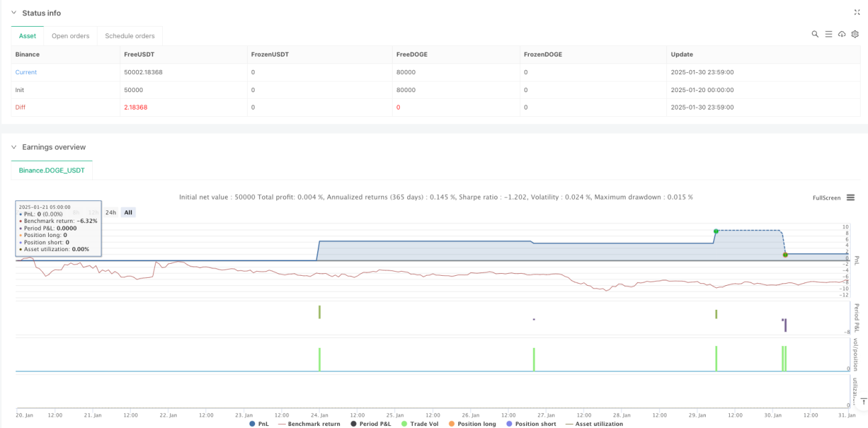The width and height of the screenshot is (868, 428).
Task: Collapse the Status info section
Action: click(15, 13)
